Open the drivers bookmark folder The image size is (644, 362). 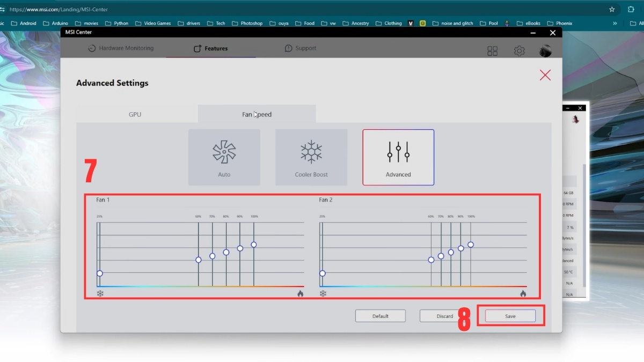pos(188,23)
